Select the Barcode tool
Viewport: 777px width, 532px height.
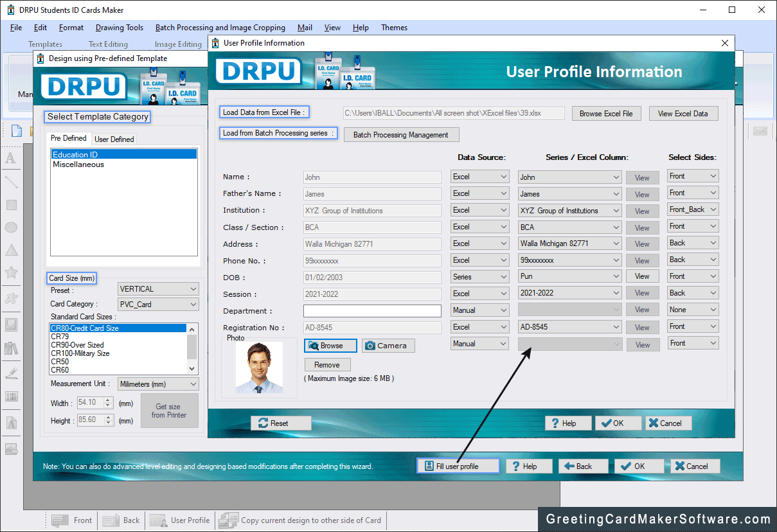pyautogui.click(x=11, y=396)
